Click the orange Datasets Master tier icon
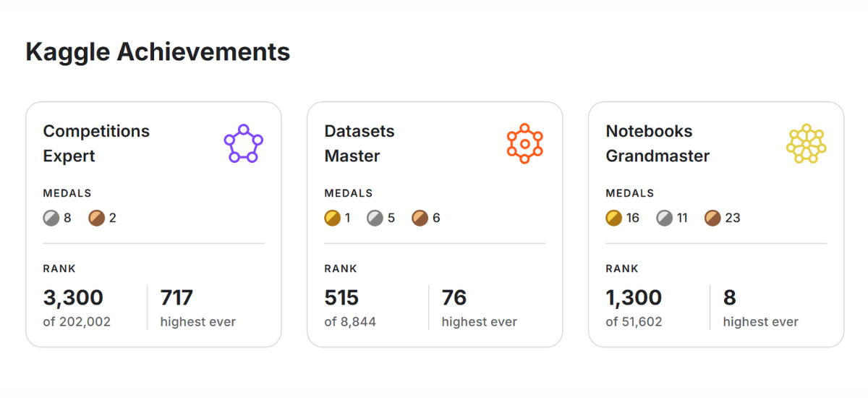868x398 pixels. [x=524, y=143]
